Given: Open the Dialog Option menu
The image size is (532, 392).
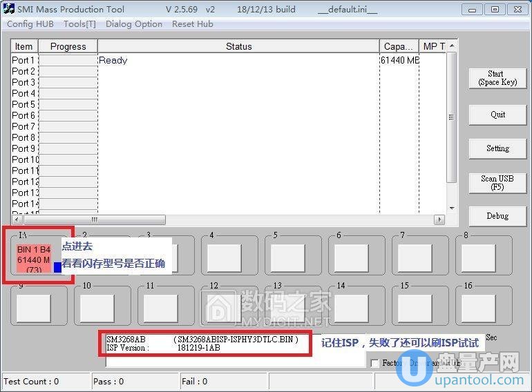Looking at the screenshot, I should click(x=134, y=24).
